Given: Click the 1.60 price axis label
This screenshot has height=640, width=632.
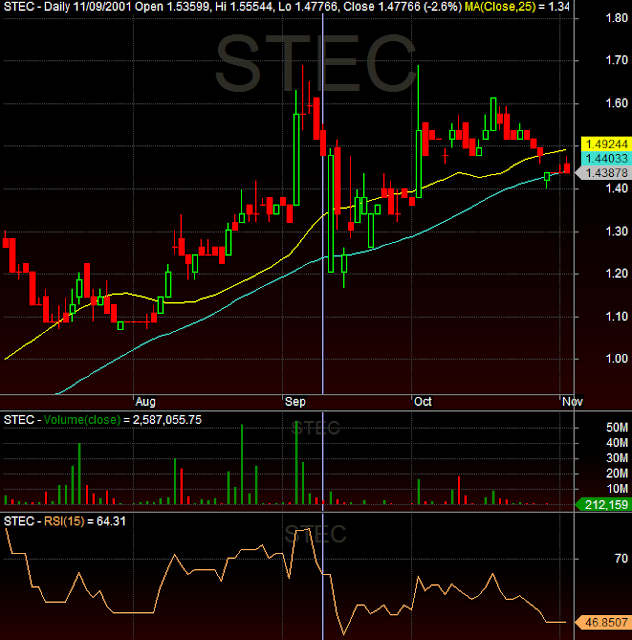Looking at the screenshot, I should pos(616,103).
